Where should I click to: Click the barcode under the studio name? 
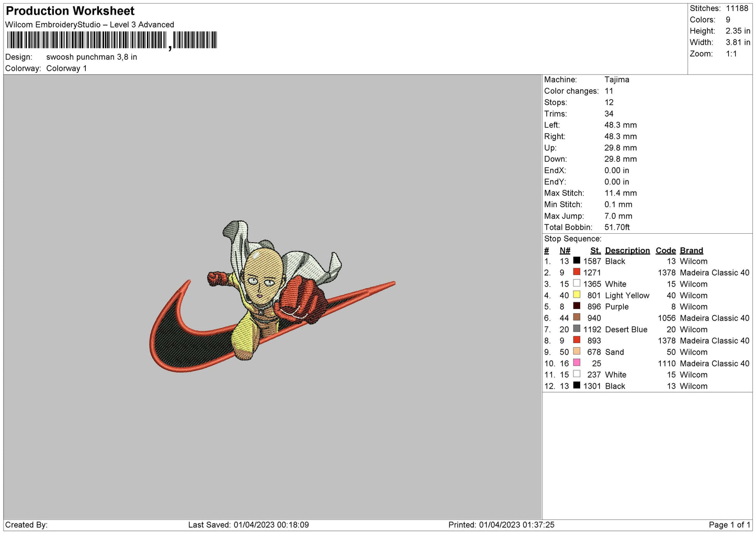112,40
